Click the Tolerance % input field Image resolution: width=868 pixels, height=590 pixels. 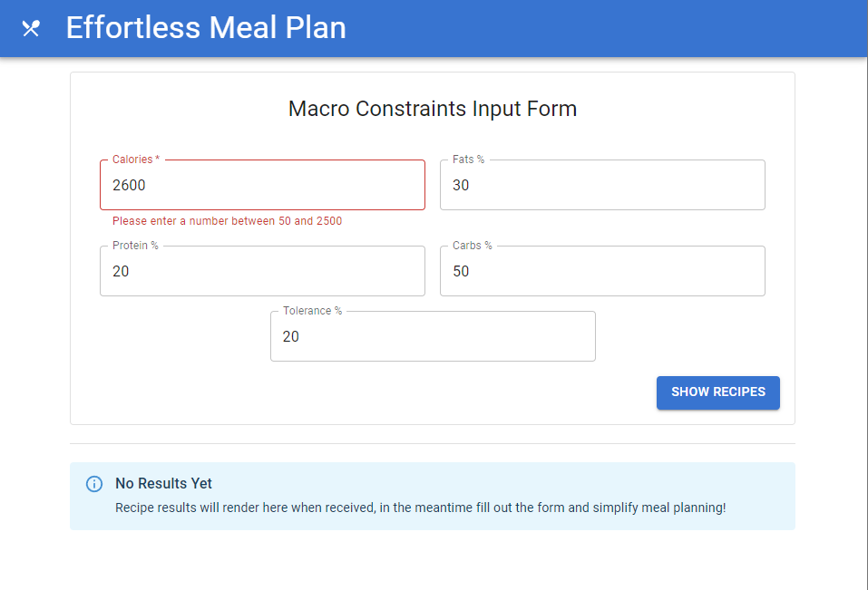(433, 337)
